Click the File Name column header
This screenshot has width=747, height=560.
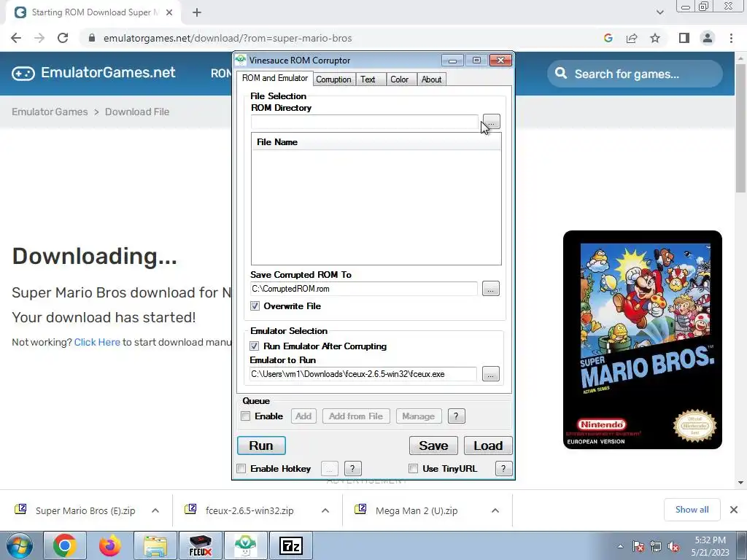click(376, 142)
